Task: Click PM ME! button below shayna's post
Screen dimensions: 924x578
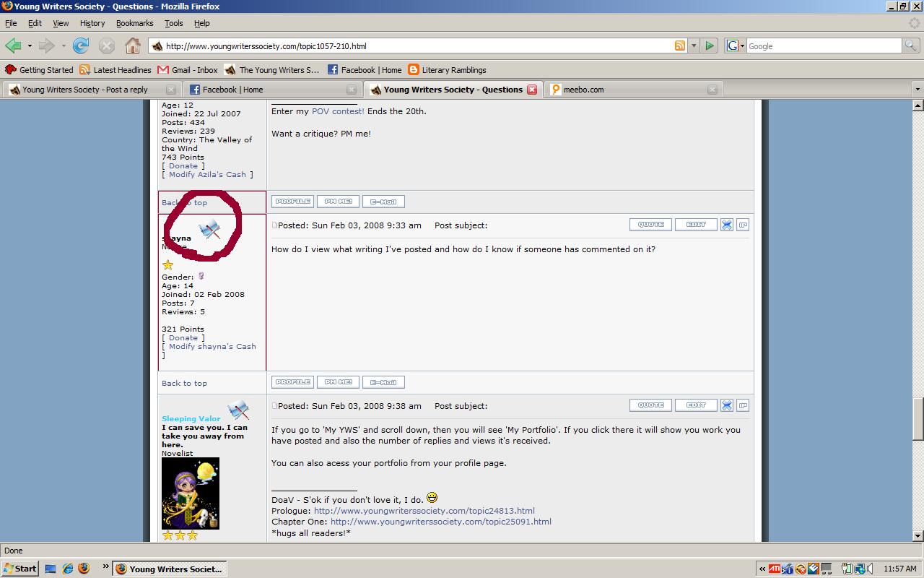Action: pos(338,382)
